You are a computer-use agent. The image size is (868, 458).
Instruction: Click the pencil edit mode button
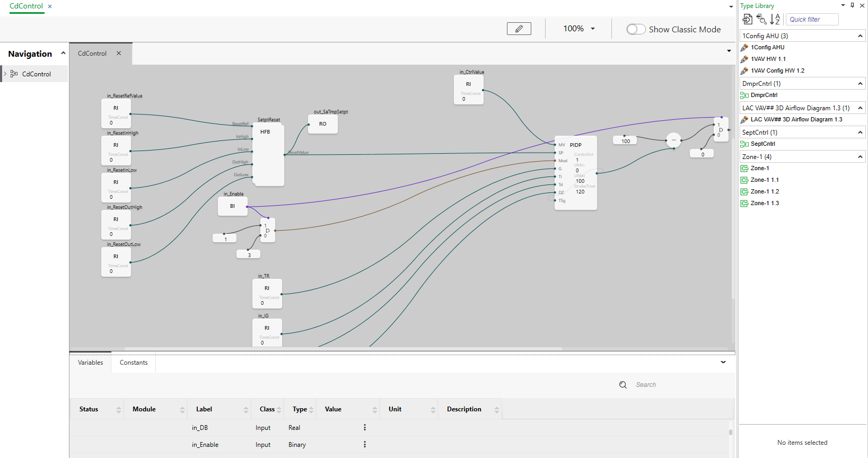[519, 29]
